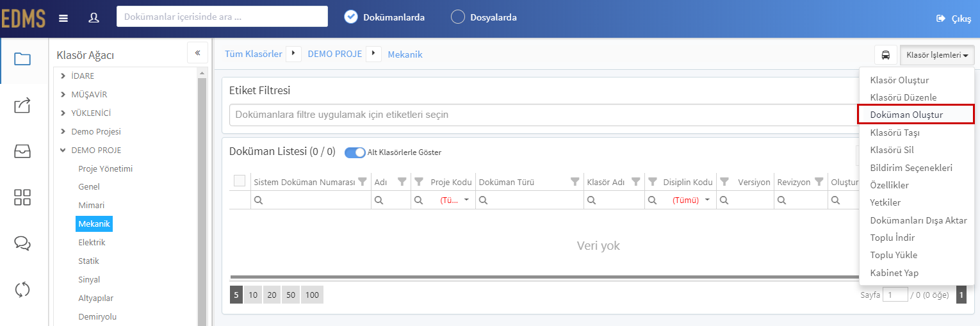
Task: Go to DEMO PROJE breadcrumb link
Action: coord(335,54)
